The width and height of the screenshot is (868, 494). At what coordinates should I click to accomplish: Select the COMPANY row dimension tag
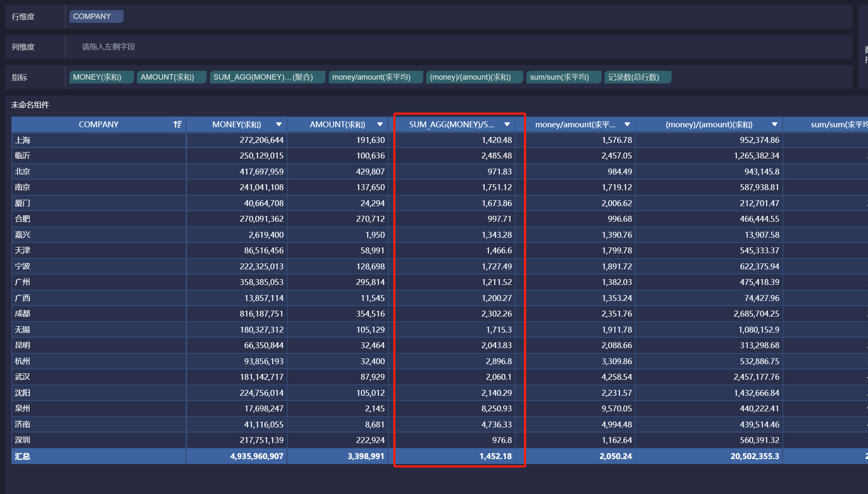click(97, 16)
